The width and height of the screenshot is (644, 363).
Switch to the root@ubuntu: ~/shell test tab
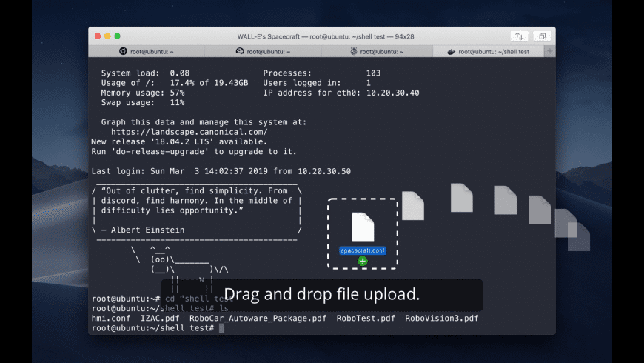pos(489,51)
